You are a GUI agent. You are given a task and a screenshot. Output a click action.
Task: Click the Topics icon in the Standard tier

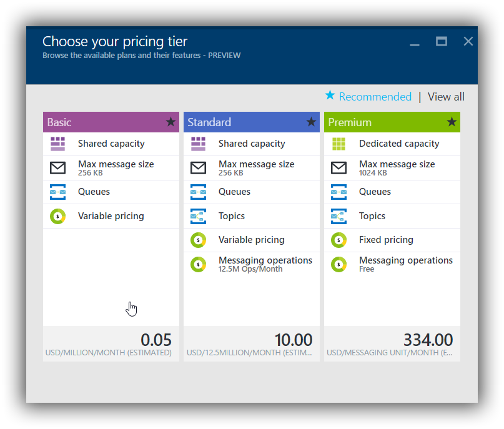199,216
